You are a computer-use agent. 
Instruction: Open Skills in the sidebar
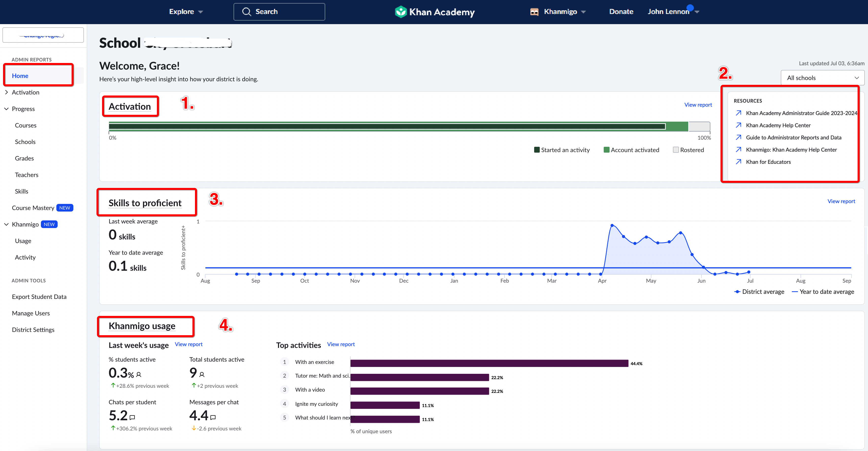tap(22, 191)
